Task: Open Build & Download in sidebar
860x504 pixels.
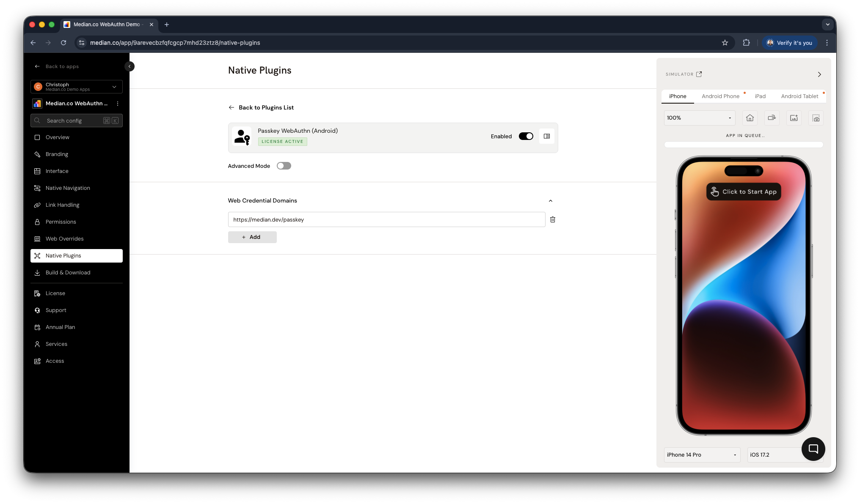Action: coord(68,273)
